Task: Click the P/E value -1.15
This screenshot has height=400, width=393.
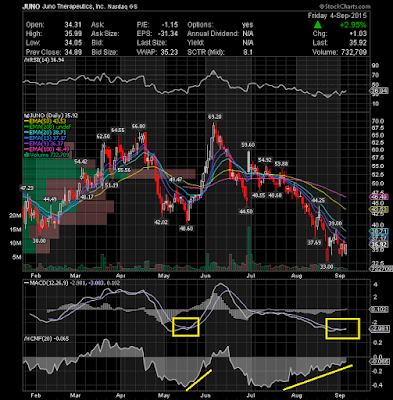Action: click(x=169, y=25)
